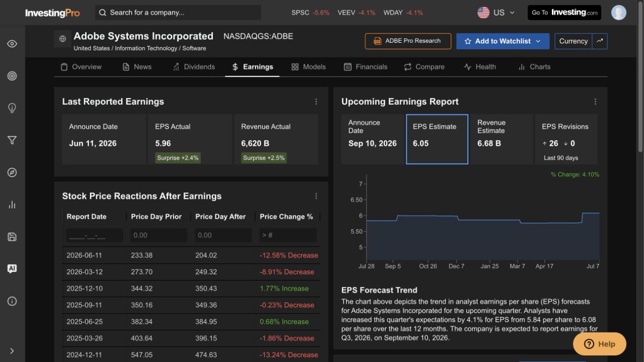Open the save disk icon in sidebar
644x362 pixels.
12,237
